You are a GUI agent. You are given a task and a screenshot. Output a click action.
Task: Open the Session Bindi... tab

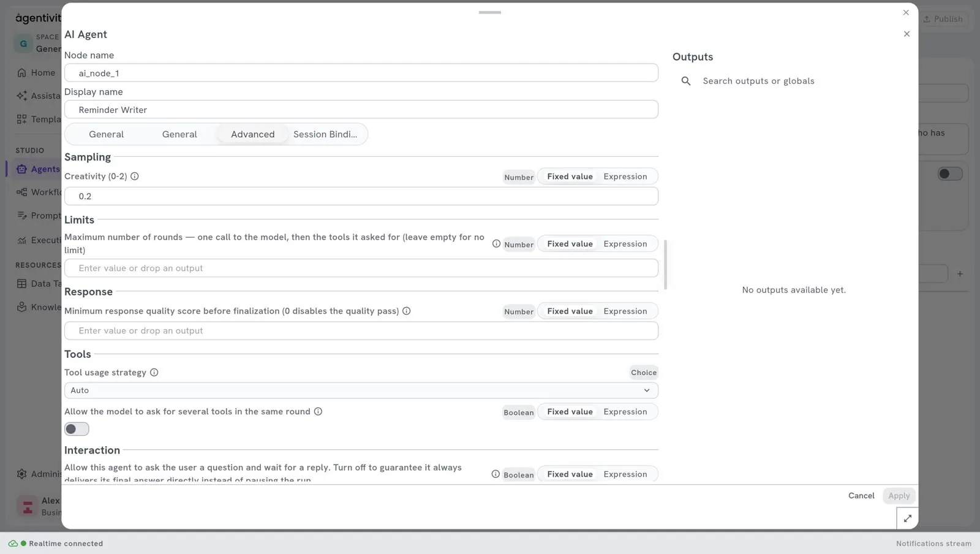point(325,134)
